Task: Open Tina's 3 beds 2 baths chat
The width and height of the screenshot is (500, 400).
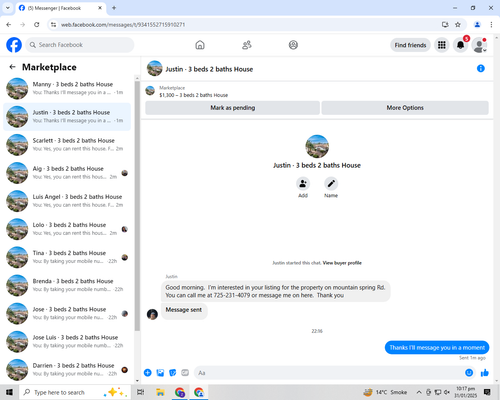Action: coord(67,257)
